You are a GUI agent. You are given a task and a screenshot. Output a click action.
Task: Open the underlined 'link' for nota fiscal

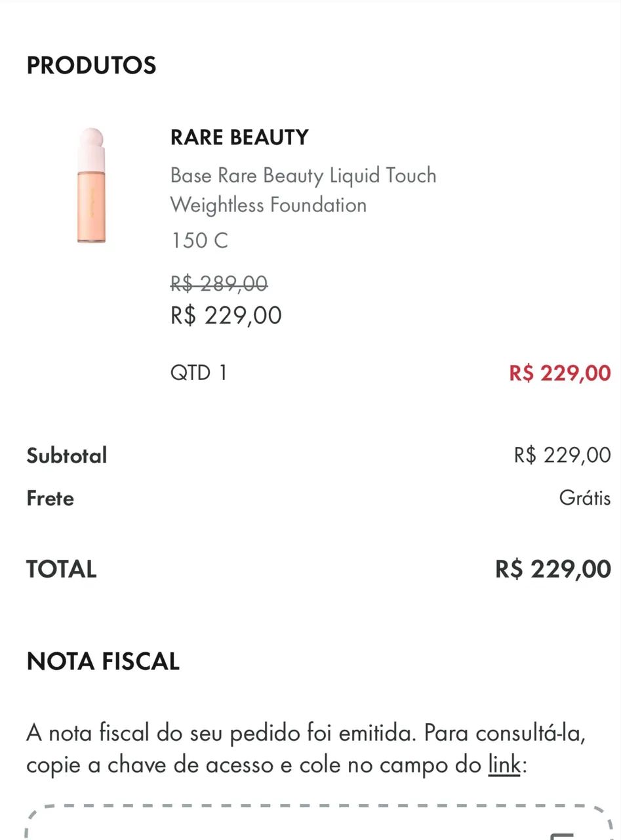click(504, 765)
